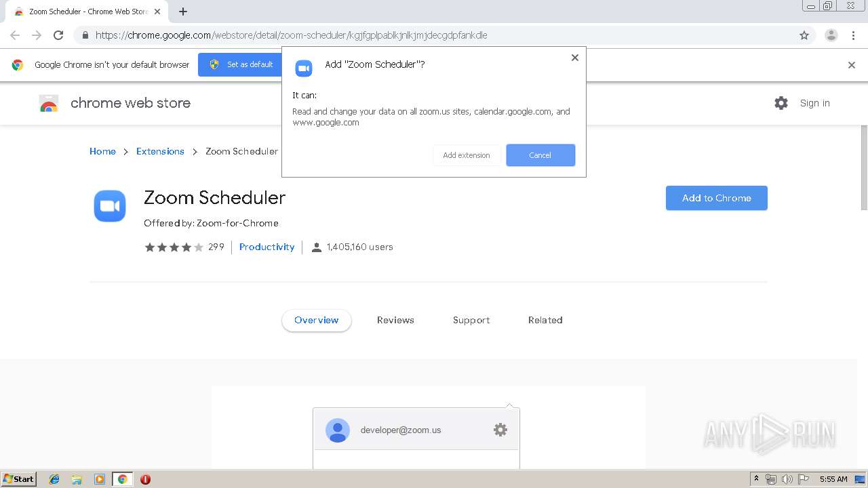Reload the page with the refresh icon
This screenshot has width=868, height=488.
click(58, 35)
